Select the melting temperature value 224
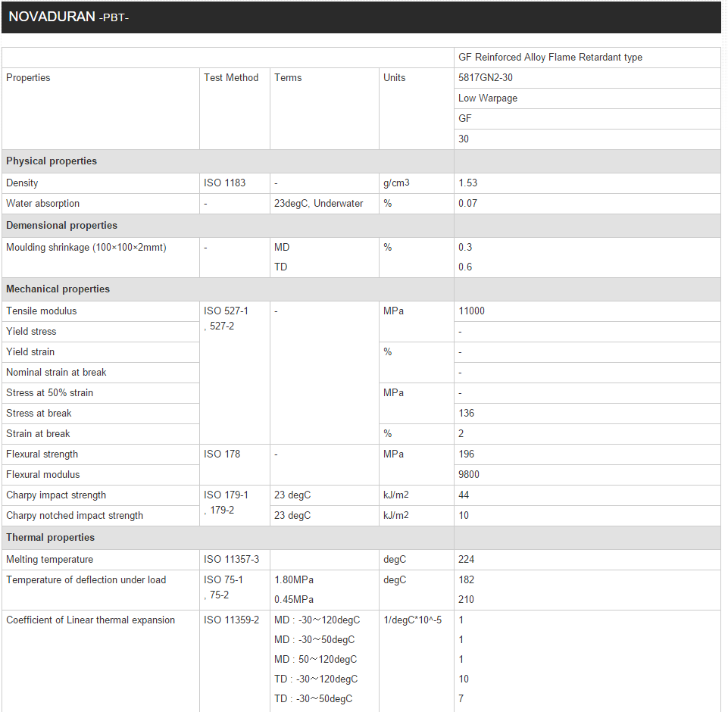728x712 pixels. tap(466, 559)
